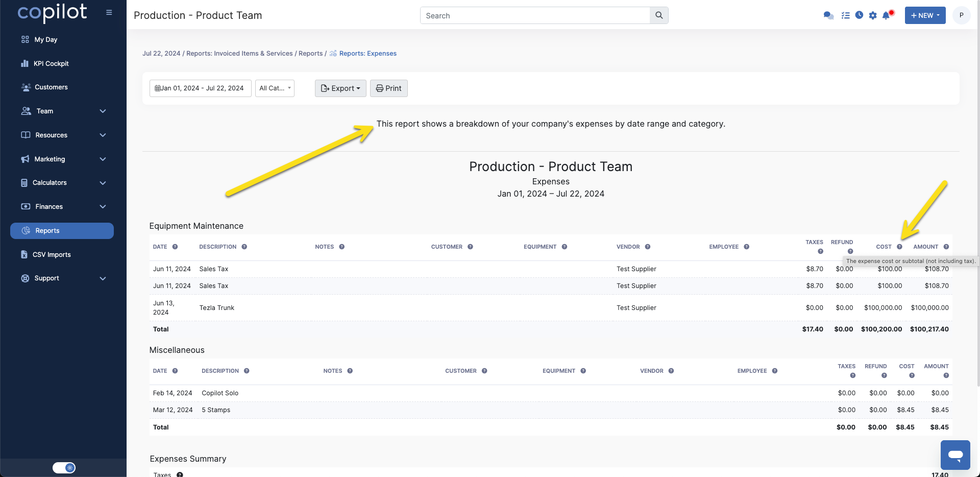The height and width of the screenshot is (477, 980).
Task: Click the COST help icon in Equipment Maintenance
Action: 899,247
